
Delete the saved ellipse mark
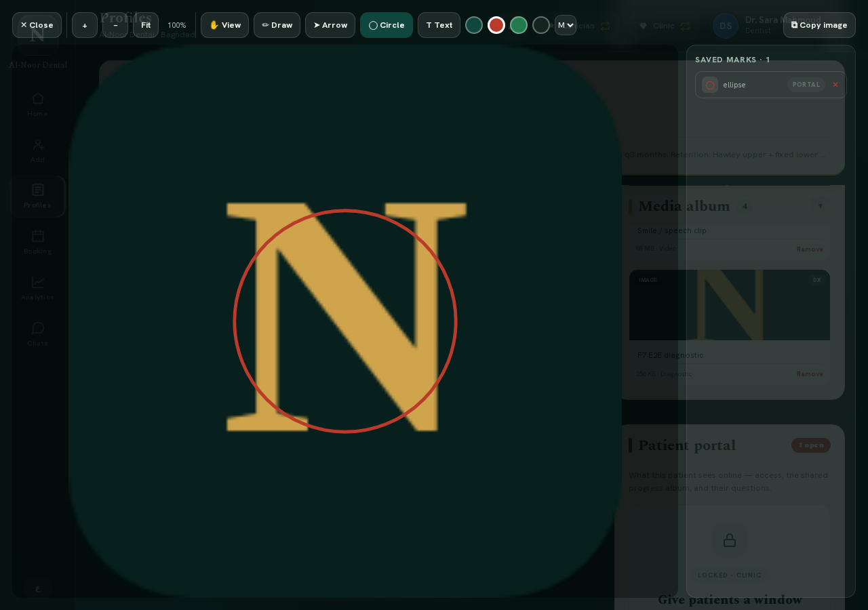tap(835, 85)
